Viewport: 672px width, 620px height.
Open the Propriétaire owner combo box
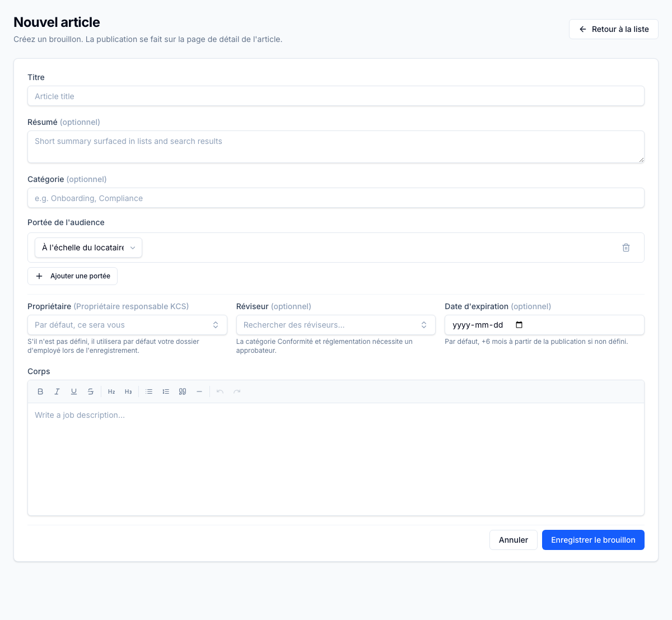[x=127, y=325]
